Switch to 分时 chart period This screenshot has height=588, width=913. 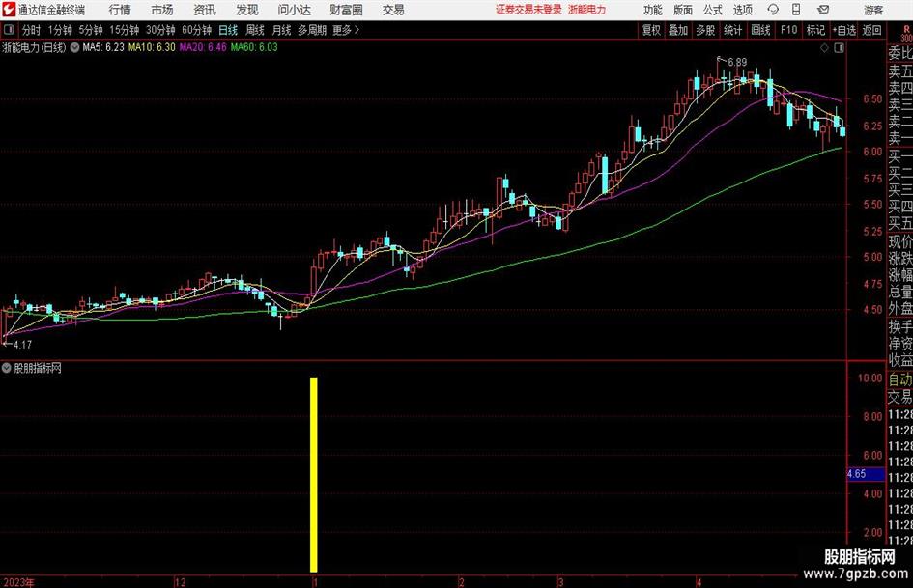[x=32, y=30]
